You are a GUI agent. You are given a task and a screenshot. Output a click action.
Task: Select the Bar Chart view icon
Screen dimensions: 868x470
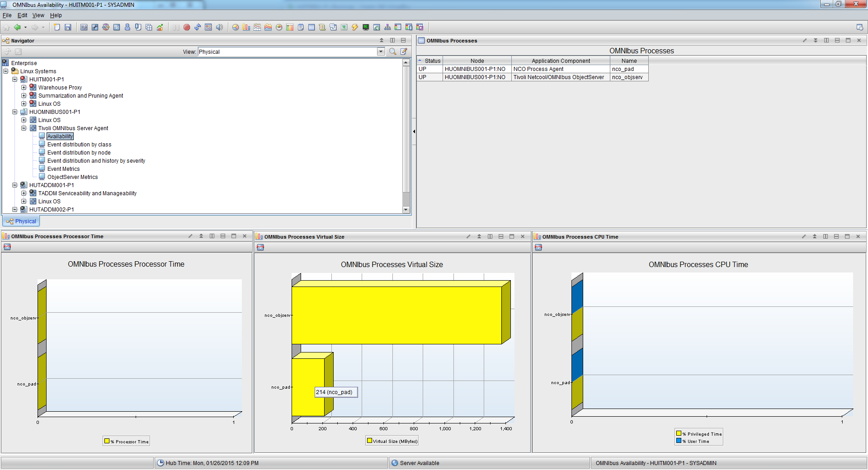pyautogui.click(x=246, y=27)
